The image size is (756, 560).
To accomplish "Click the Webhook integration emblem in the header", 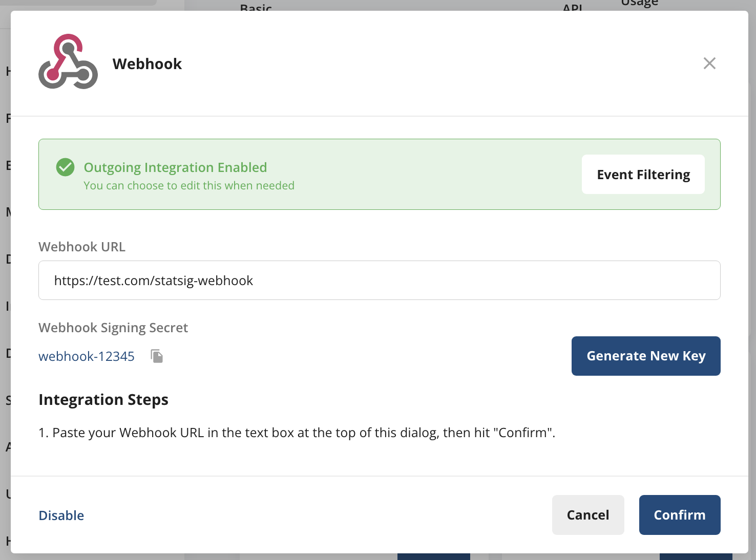I will [68, 63].
